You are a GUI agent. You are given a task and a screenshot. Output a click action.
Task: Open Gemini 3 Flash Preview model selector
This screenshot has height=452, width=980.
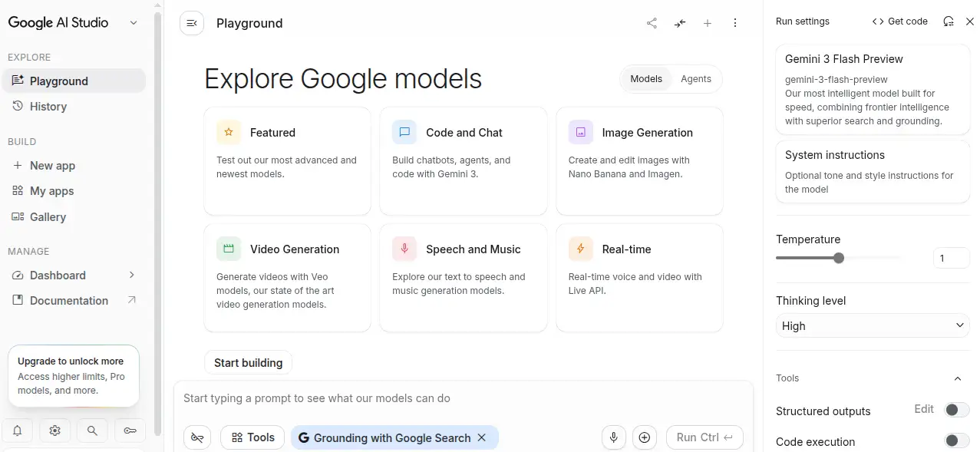(x=873, y=89)
